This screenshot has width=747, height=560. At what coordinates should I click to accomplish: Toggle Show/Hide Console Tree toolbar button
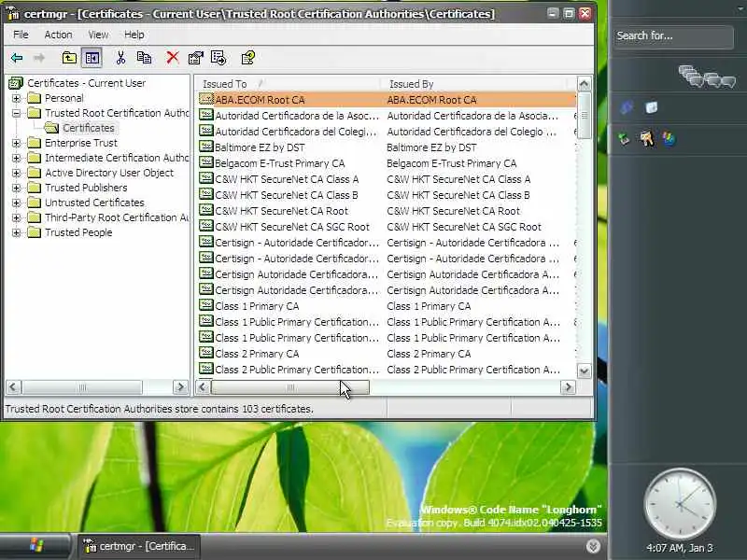tap(92, 58)
